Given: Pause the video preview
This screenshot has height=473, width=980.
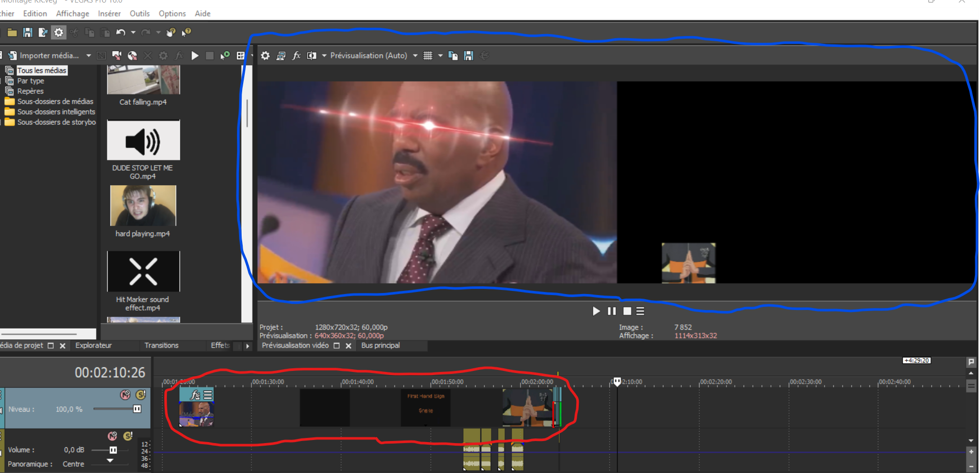Looking at the screenshot, I should (x=612, y=311).
